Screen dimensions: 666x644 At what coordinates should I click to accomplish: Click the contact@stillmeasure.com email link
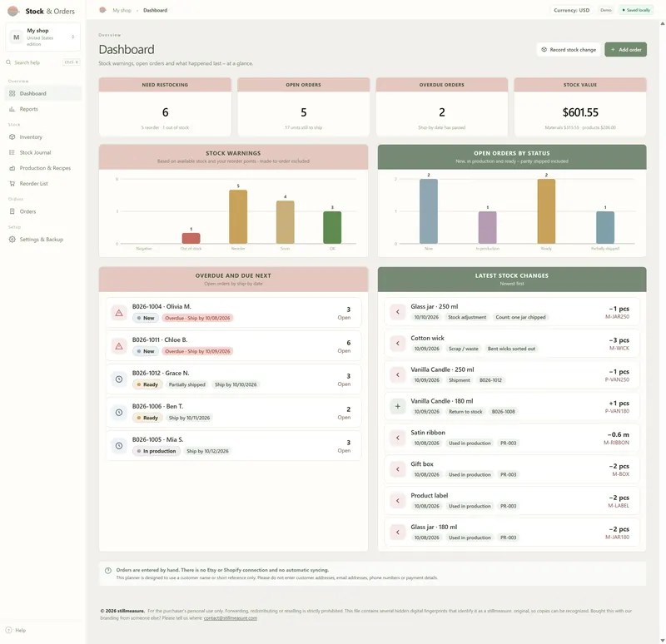point(231,618)
